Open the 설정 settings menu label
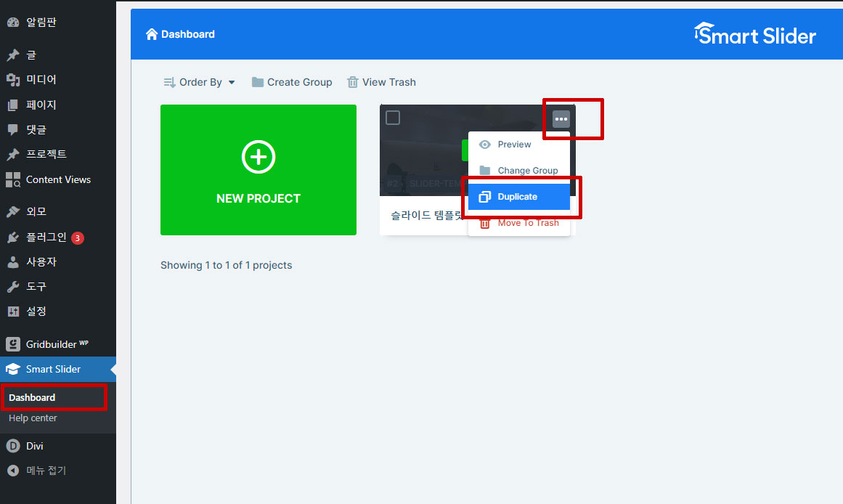 36,312
